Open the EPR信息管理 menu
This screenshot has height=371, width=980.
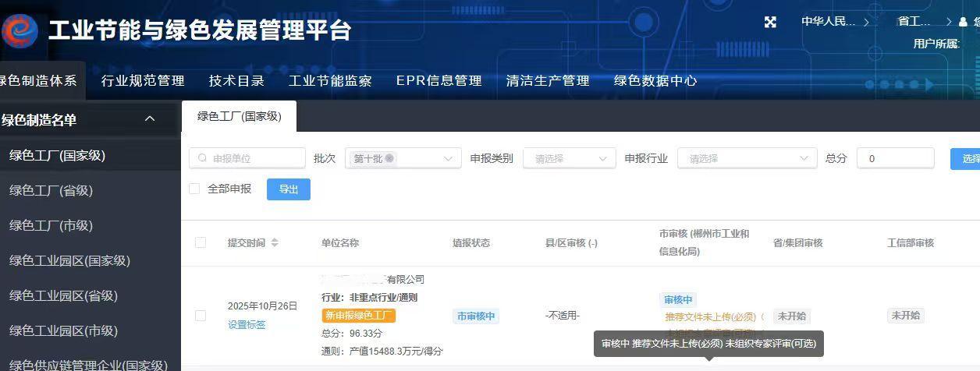pyautogui.click(x=439, y=80)
